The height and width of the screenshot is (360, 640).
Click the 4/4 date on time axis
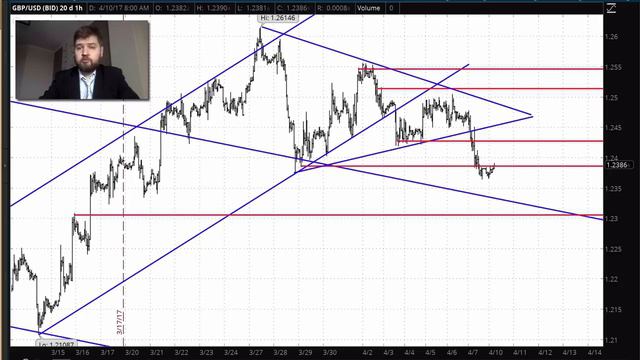coord(409,352)
